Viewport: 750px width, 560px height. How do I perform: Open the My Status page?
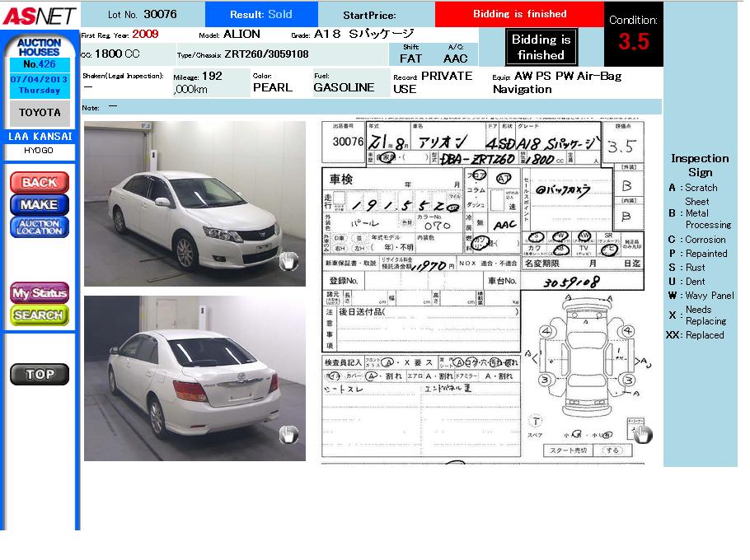tap(40, 293)
